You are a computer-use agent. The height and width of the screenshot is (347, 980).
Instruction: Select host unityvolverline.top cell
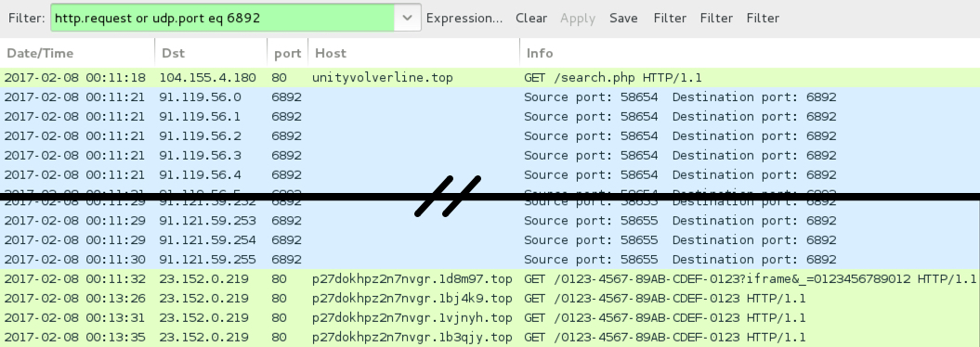click(x=383, y=78)
